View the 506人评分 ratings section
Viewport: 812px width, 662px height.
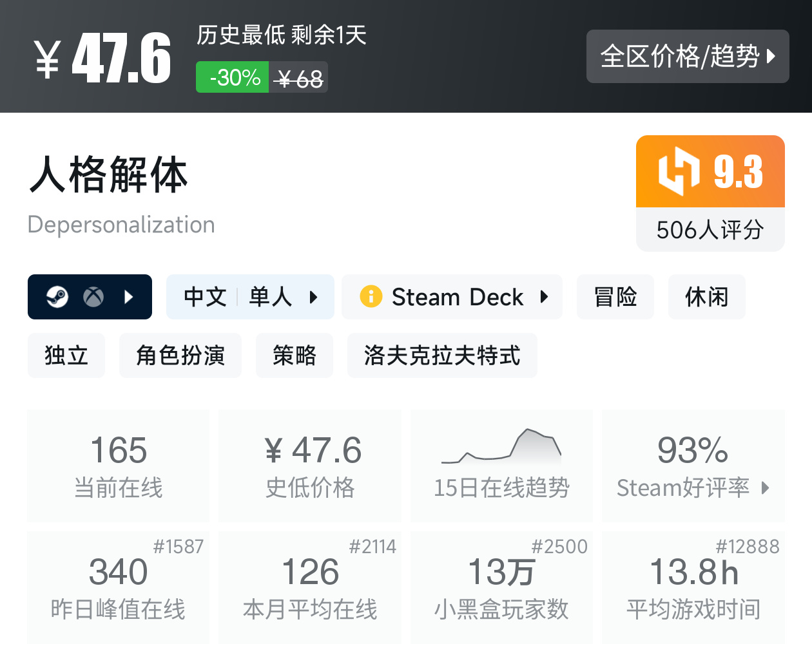[710, 230]
